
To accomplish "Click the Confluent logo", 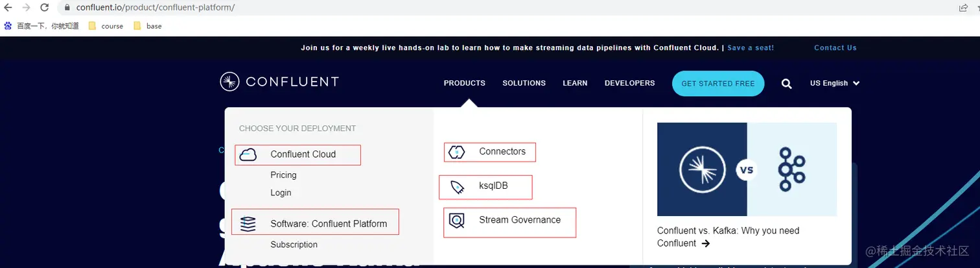I will tap(279, 82).
